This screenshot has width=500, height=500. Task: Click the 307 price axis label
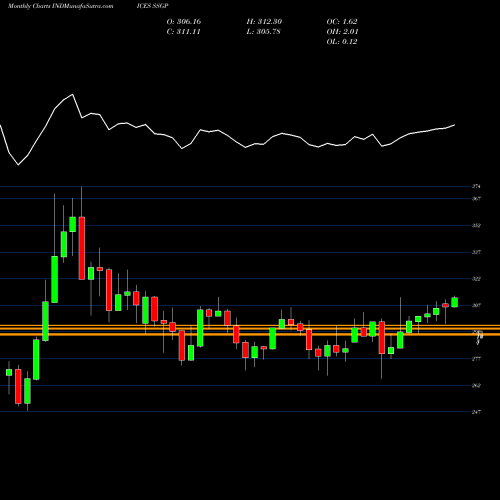pyautogui.click(x=476, y=305)
